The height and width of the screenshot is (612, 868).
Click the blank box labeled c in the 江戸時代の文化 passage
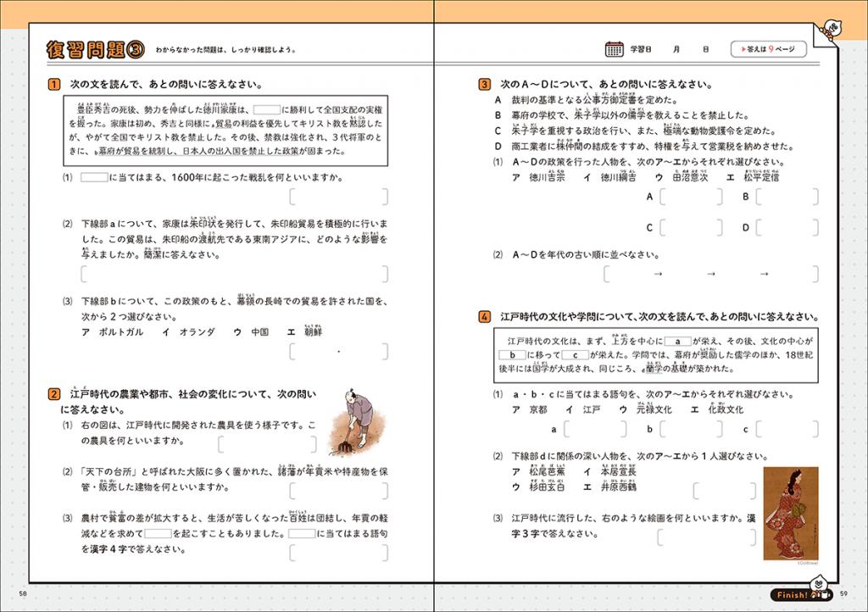pyautogui.click(x=576, y=354)
